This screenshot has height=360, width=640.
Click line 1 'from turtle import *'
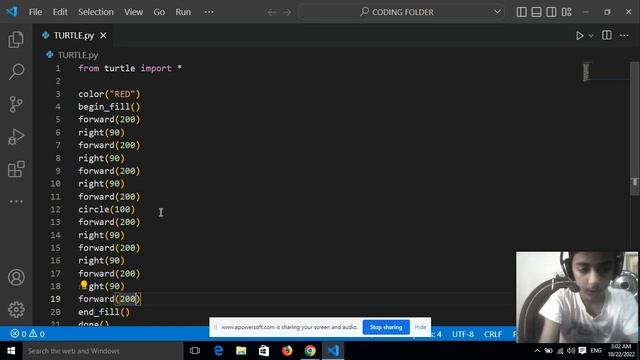coord(130,68)
